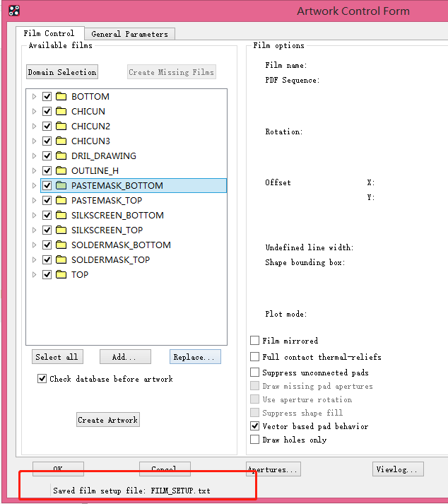The height and width of the screenshot is (504, 448).
Task: Click the folder icon beside DRIL_DRAWING
Action: (61, 156)
